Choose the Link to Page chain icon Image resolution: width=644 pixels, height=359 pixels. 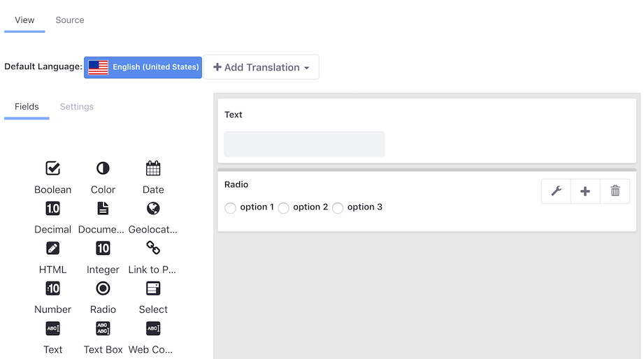tap(153, 248)
